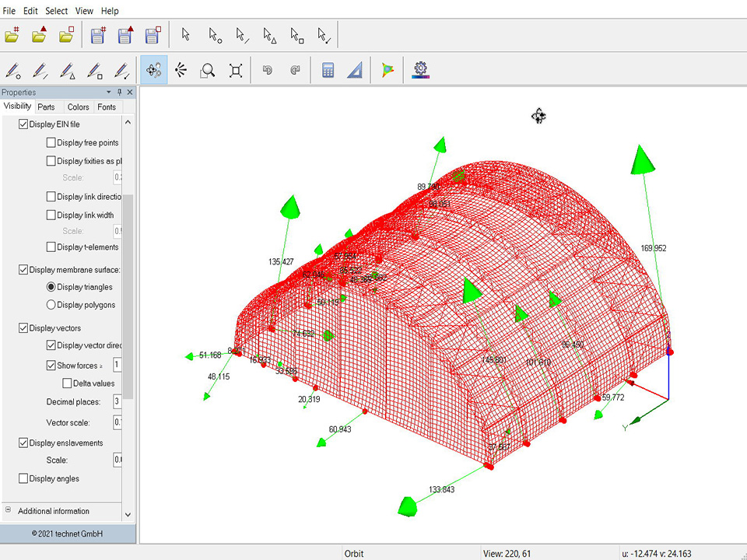This screenshot has height=560, width=747.
Task: Enable Display free points checkbox
Action: 51,142
